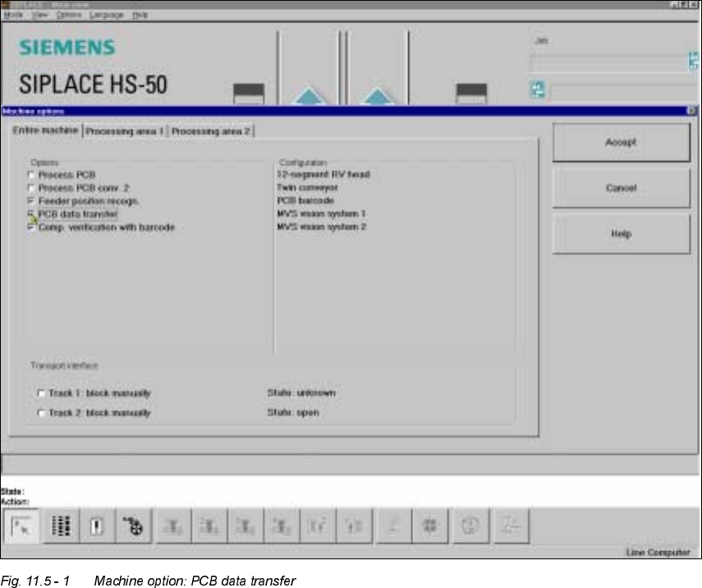Check Track 2: block manually

pos(41,413)
